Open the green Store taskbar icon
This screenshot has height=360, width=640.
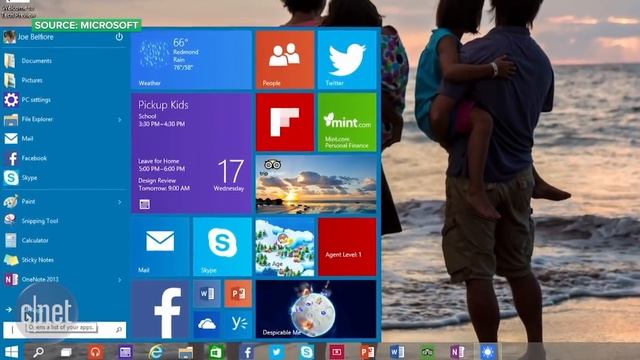click(216, 352)
